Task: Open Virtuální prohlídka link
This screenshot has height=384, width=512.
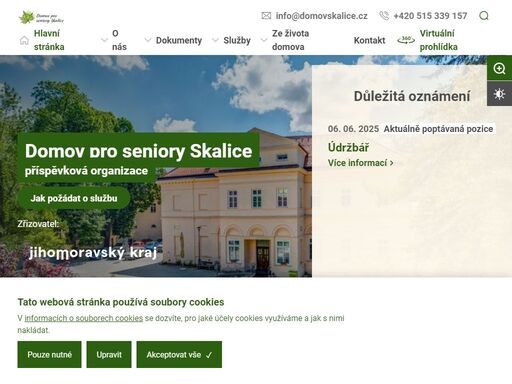Action: [438, 40]
